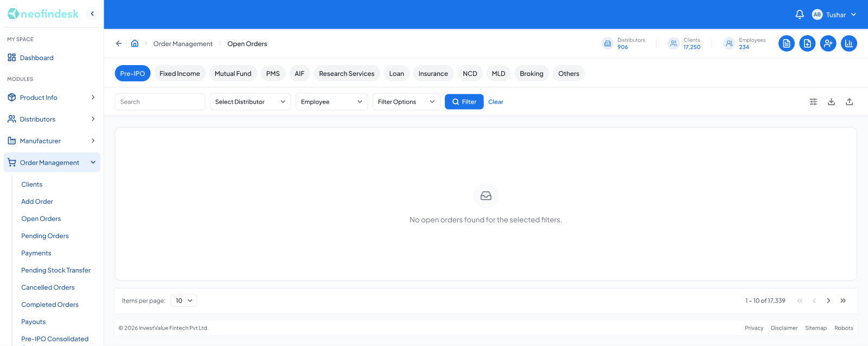Switch to AIF tab
Screen dimensions: 868x346
[299, 73]
